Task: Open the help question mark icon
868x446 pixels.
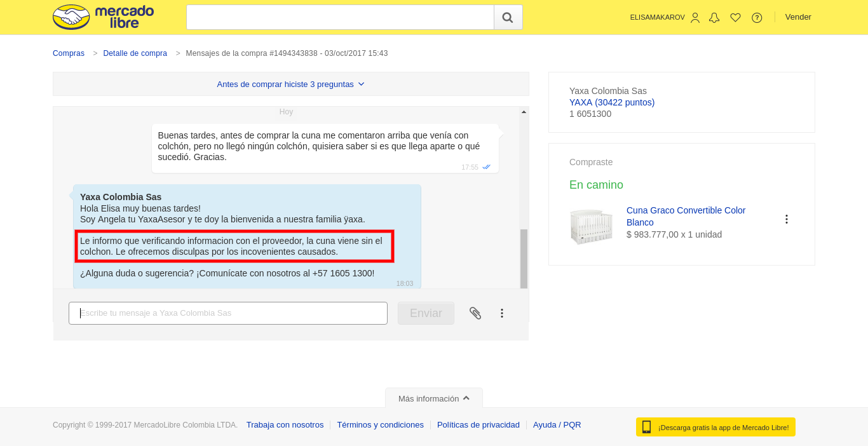Action: tap(757, 18)
